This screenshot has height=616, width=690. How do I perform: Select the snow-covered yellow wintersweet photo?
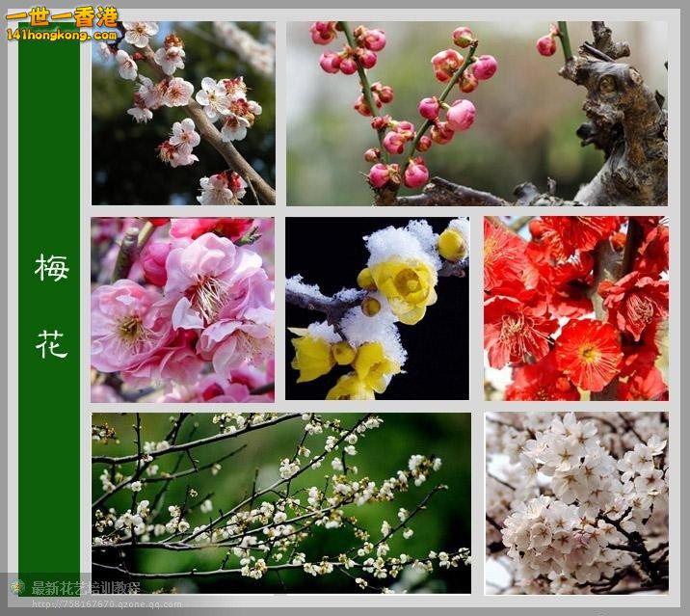377,308
